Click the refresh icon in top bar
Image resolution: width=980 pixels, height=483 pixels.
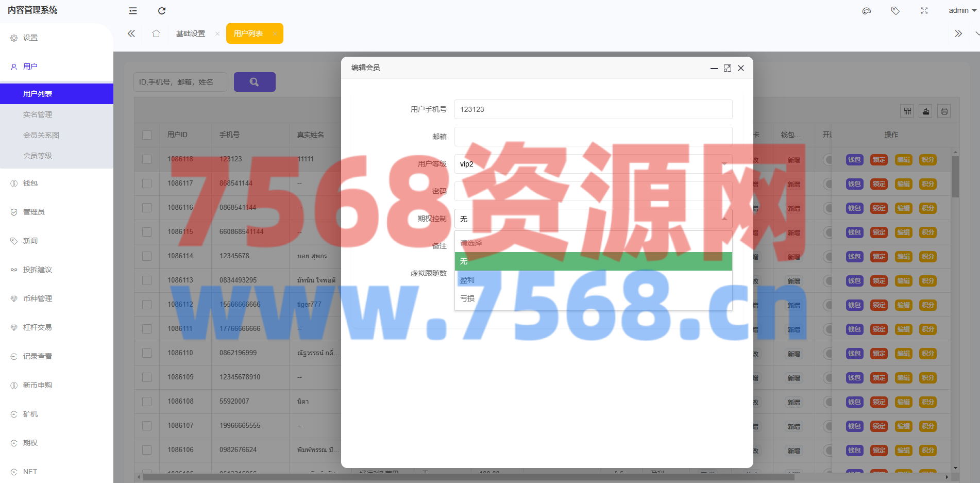click(162, 11)
